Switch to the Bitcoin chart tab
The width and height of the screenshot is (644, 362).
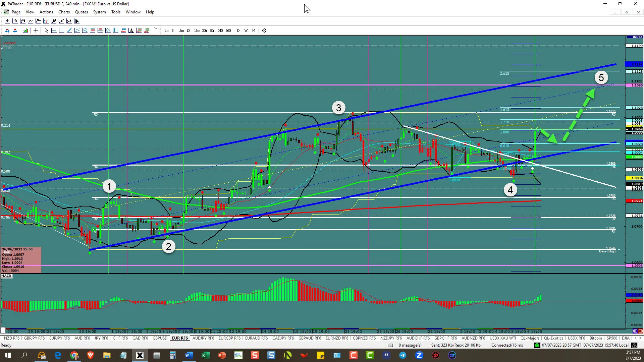596,338
